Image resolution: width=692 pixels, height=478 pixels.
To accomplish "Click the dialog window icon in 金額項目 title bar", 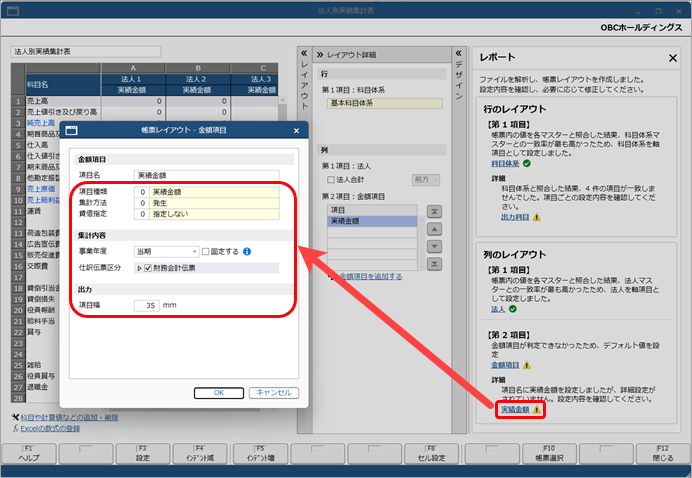I will pyautogui.click(x=71, y=130).
